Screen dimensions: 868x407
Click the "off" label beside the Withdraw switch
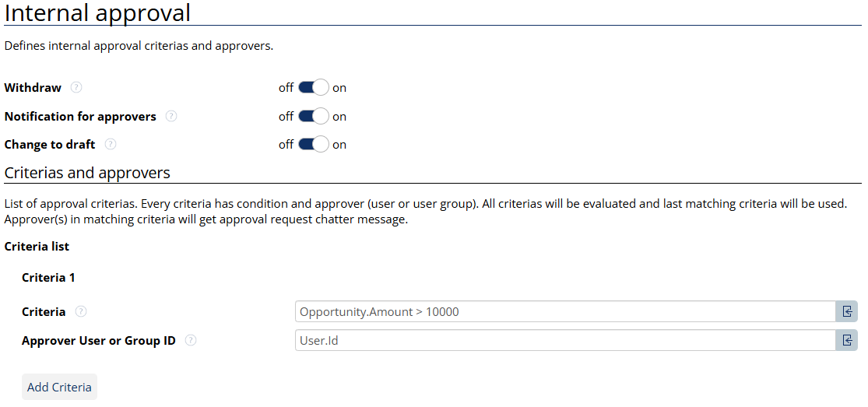pos(286,88)
